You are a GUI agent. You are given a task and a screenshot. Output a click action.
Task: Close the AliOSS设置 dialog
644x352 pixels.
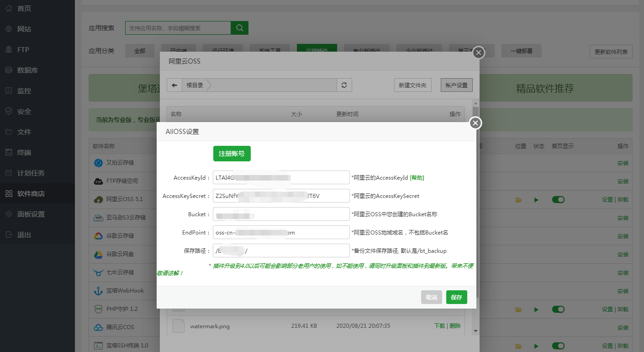tap(475, 123)
